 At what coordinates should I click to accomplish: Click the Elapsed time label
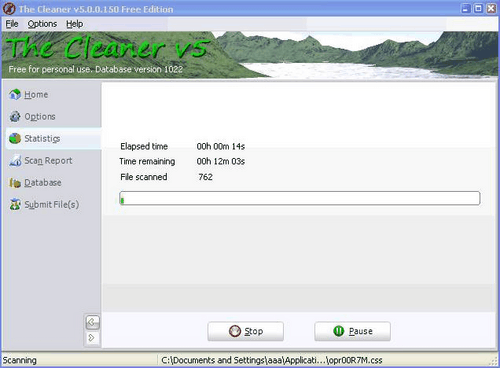pos(144,146)
